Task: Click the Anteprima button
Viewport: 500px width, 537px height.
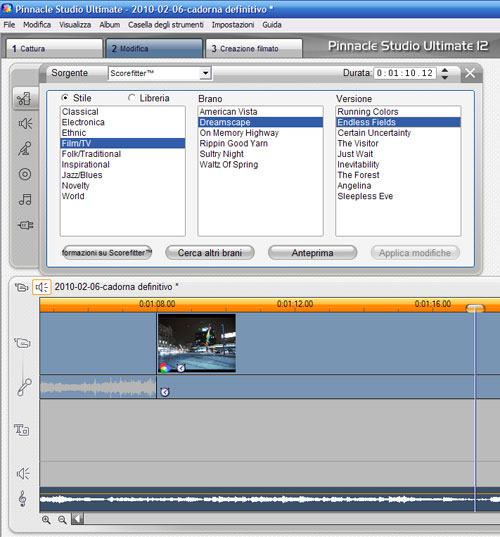Action: pyautogui.click(x=312, y=253)
